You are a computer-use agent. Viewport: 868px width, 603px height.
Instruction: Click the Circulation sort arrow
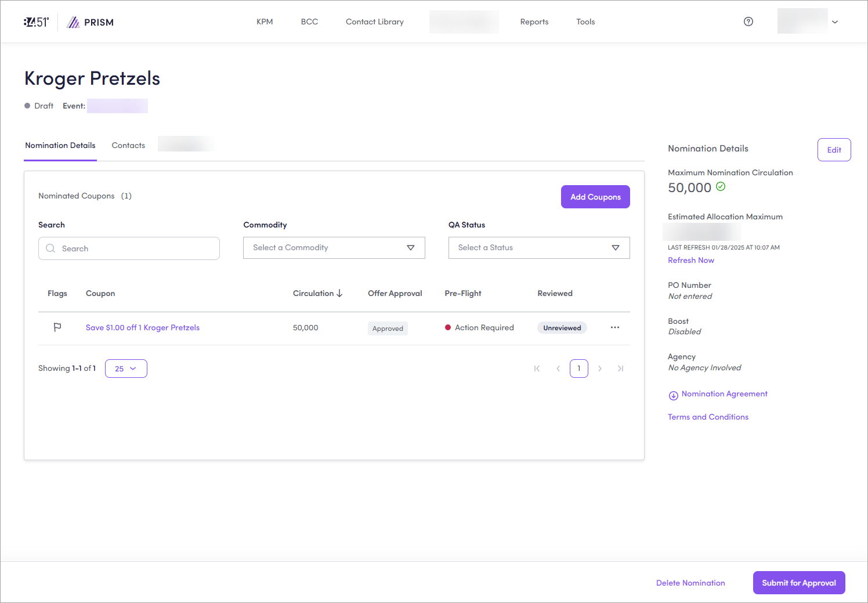(x=339, y=293)
